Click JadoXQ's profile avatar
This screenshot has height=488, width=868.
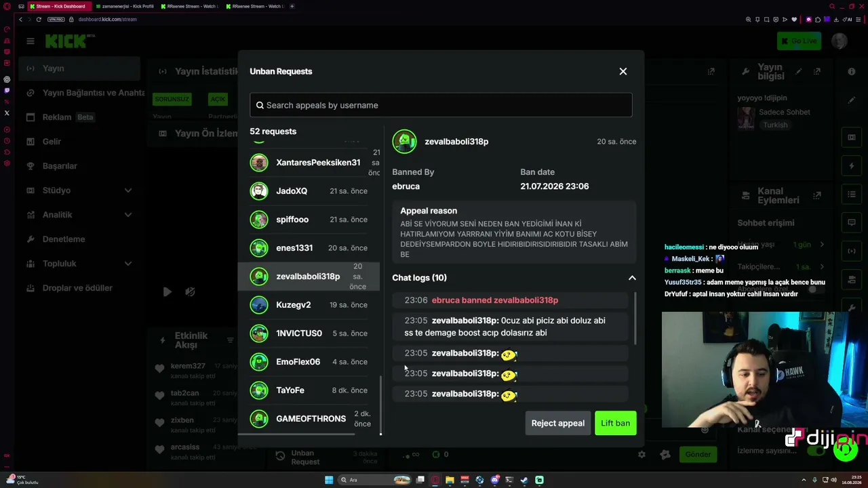click(x=259, y=191)
